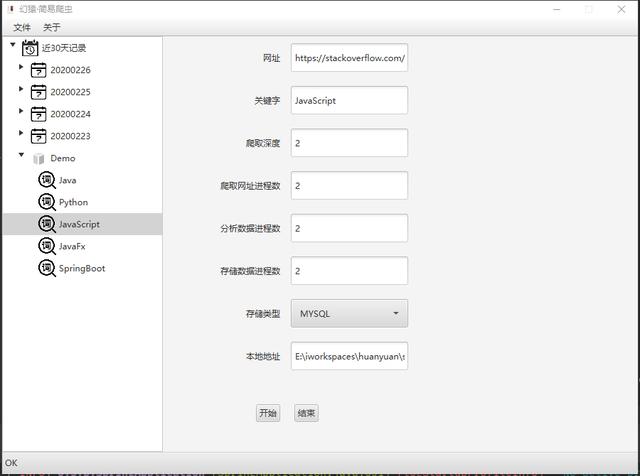Expand the 20200224 tree node
Screen dimensions: 640x476
(x=21, y=111)
